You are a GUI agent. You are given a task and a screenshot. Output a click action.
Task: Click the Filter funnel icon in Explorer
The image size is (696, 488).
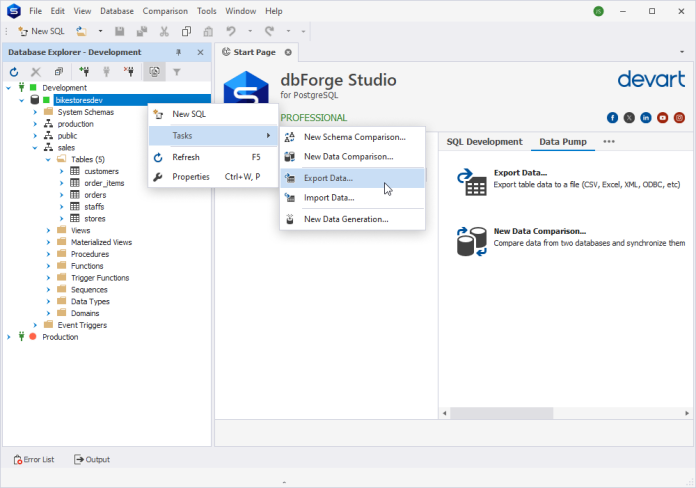coord(177,71)
